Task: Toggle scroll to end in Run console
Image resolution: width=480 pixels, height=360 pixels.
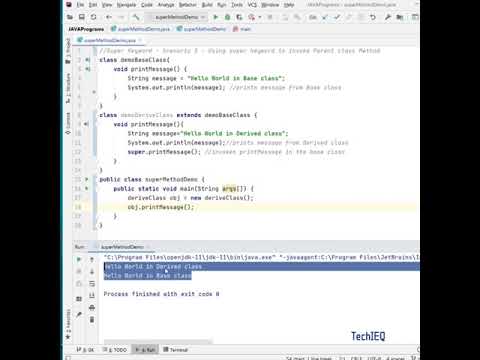Action: click(92, 295)
